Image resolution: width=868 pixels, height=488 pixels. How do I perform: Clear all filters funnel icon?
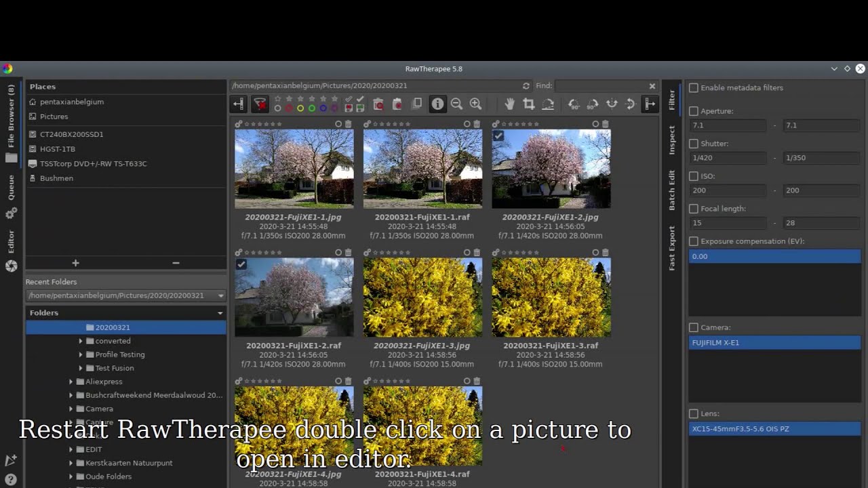[x=260, y=104]
